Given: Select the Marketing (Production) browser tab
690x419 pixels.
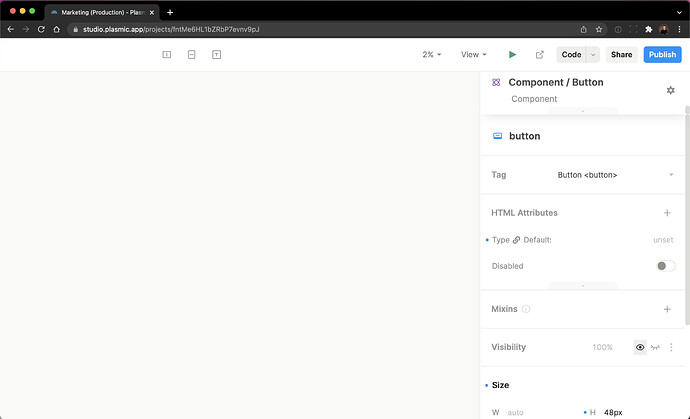Looking at the screenshot, I should point(100,11).
